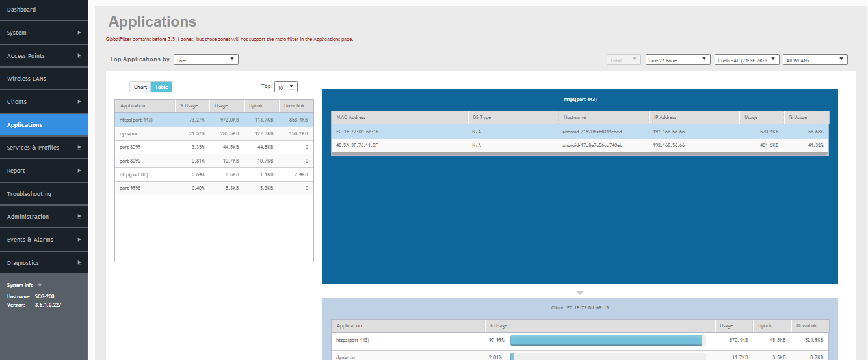
Task: Click the collapse triangle below client table
Action: (x=580, y=292)
